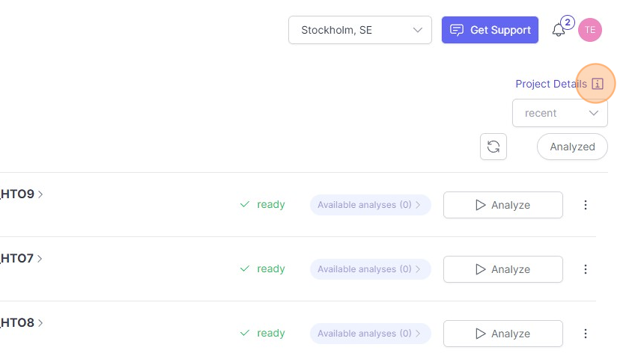Expand Available analyses for HTO8
Image resolution: width=644 pixels, height=359 pixels.
[370, 334]
